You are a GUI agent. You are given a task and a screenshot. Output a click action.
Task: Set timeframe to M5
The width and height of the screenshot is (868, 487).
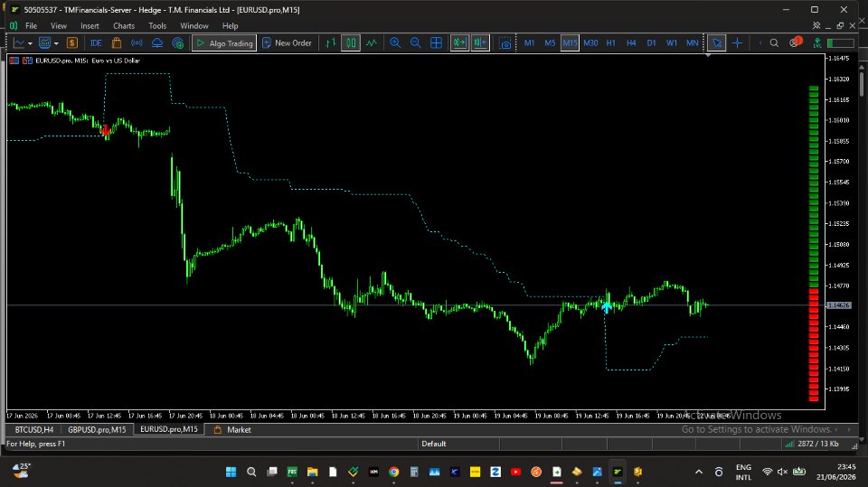[x=550, y=42]
